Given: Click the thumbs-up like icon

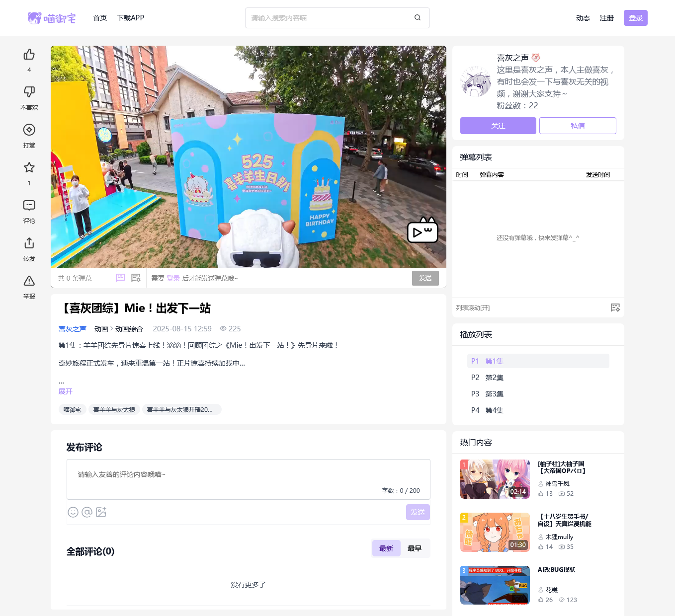Looking at the screenshot, I should tap(29, 54).
